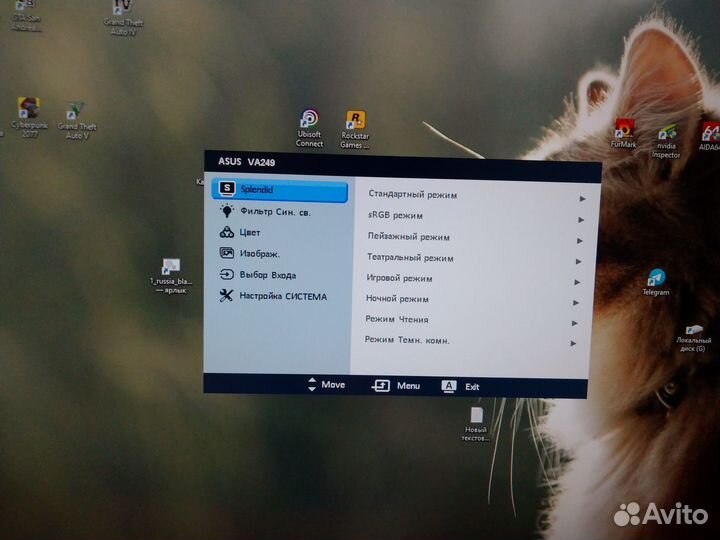Click the blue light filter bulb icon

pyautogui.click(x=227, y=211)
